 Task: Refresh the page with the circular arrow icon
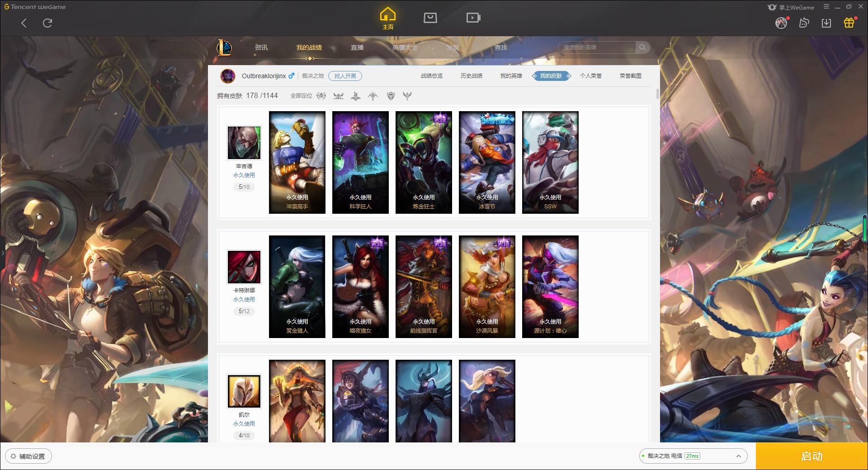(47, 23)
